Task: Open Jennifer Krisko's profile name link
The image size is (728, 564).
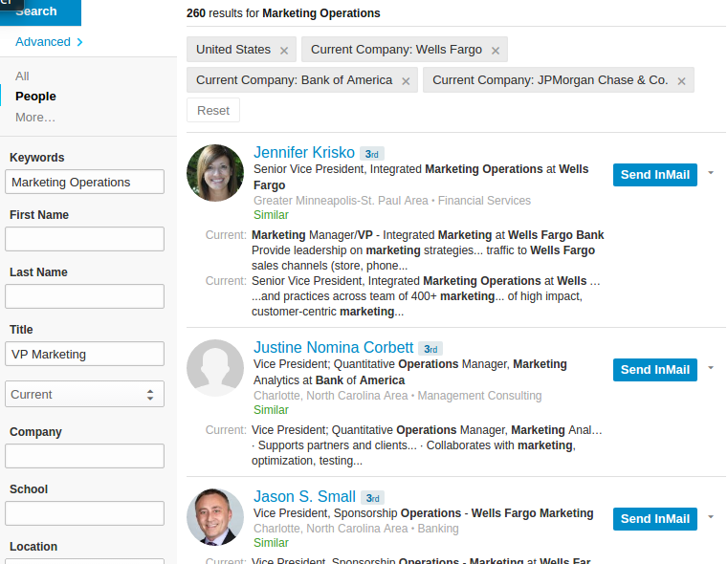Action: (x=304, y=153)
